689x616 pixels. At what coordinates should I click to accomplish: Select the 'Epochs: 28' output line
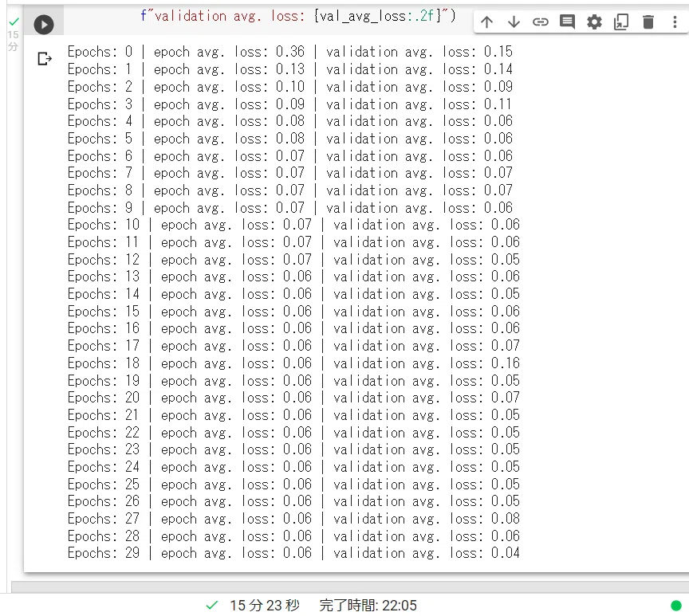pos(293,536)
